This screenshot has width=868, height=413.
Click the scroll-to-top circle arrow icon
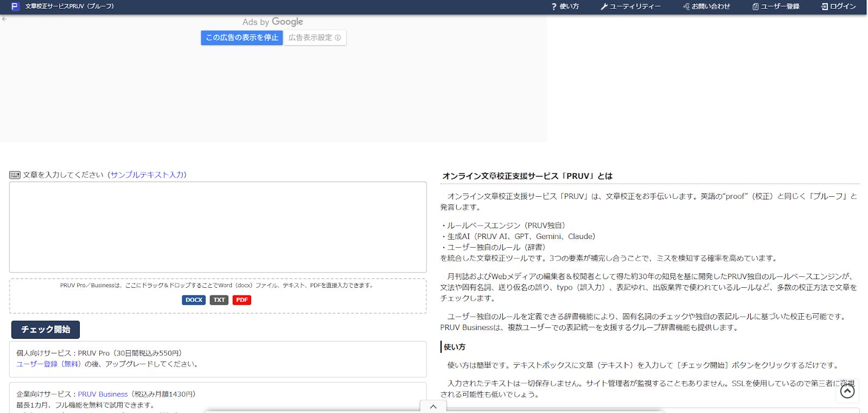[x=847, y=391]
